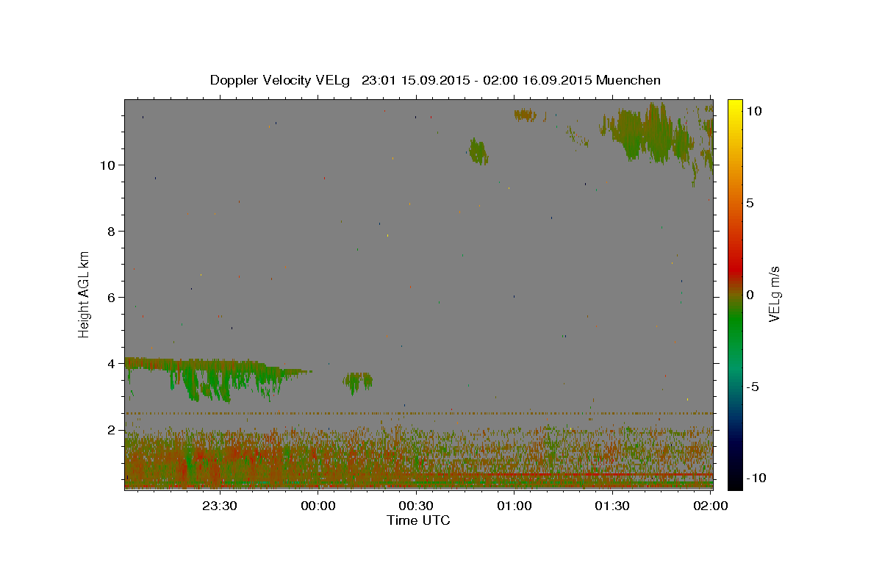Click the 00:00 time tick label
Image resolution: width=882 pixels, height=588 pixels.
[x=317, y=506]
